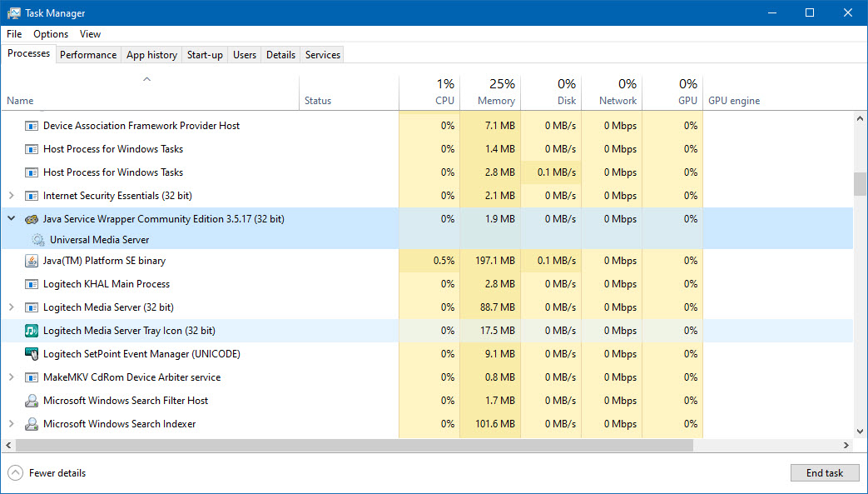
Task: Switch to the Start-up tab
Action: tap(205, 55)
